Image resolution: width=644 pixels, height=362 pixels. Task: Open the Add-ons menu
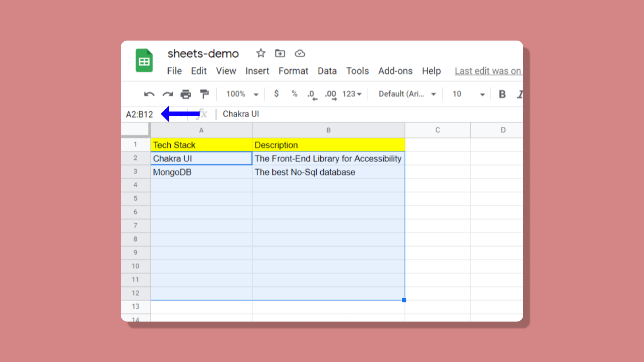click(395, 71)
